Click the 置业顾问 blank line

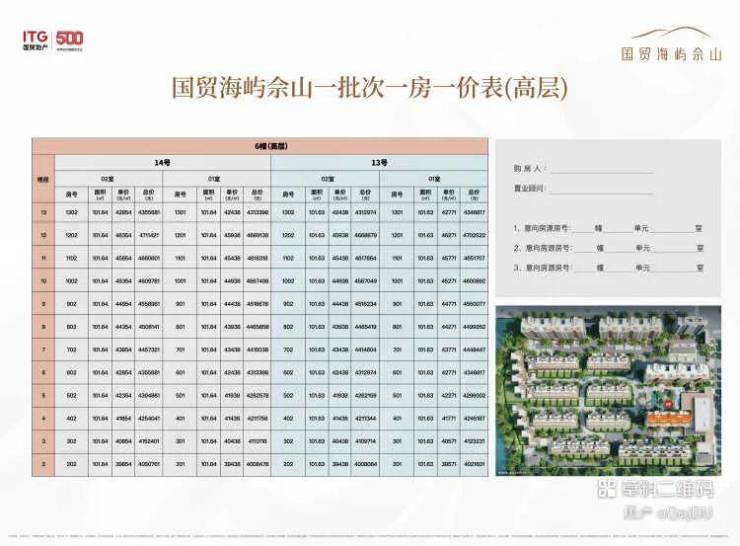pos(601,189)
